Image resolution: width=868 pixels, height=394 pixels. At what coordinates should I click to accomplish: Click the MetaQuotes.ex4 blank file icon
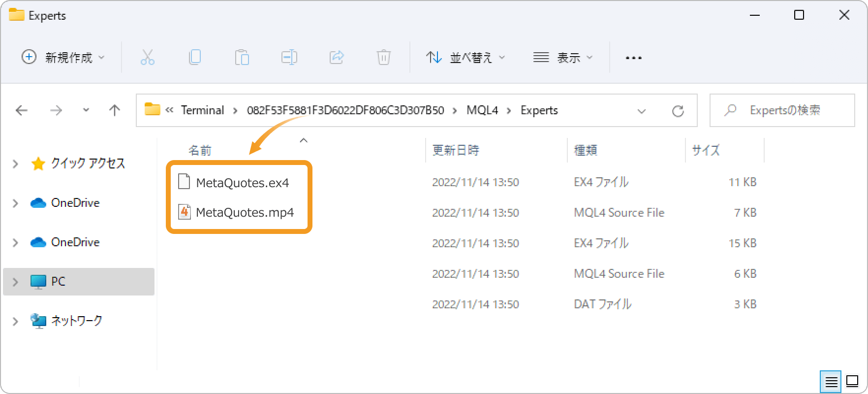[x=184, y=182]
